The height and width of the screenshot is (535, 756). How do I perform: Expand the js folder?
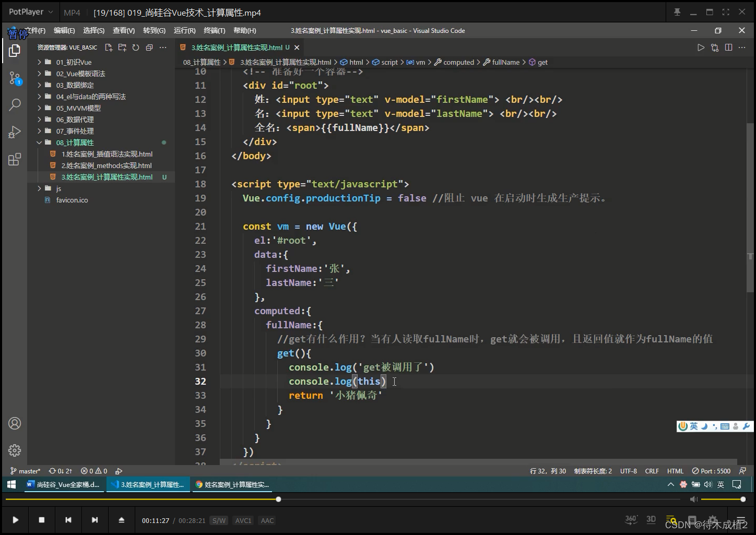point(100,188)
